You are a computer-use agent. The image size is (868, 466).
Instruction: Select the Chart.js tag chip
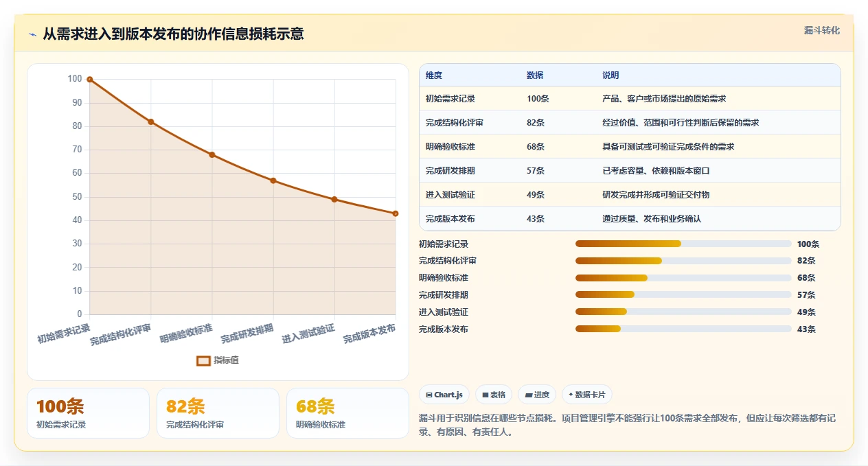(x=444, y=395)
